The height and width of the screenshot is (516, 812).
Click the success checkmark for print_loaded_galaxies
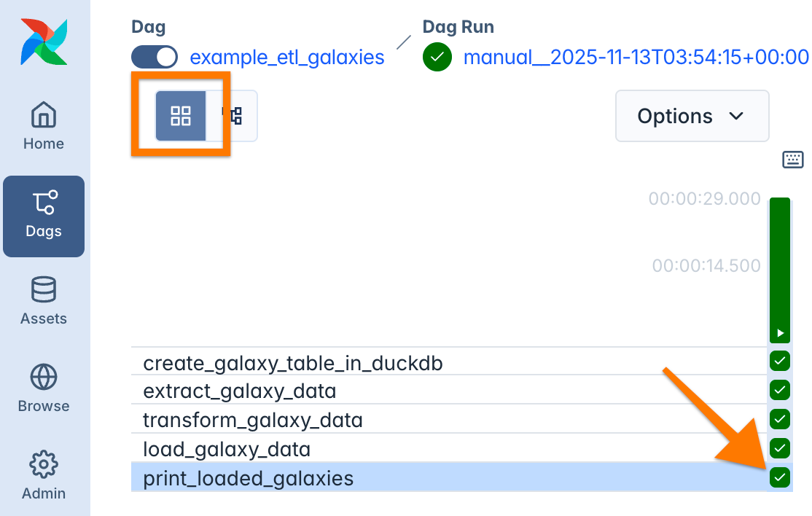click(x=780, y=477)
